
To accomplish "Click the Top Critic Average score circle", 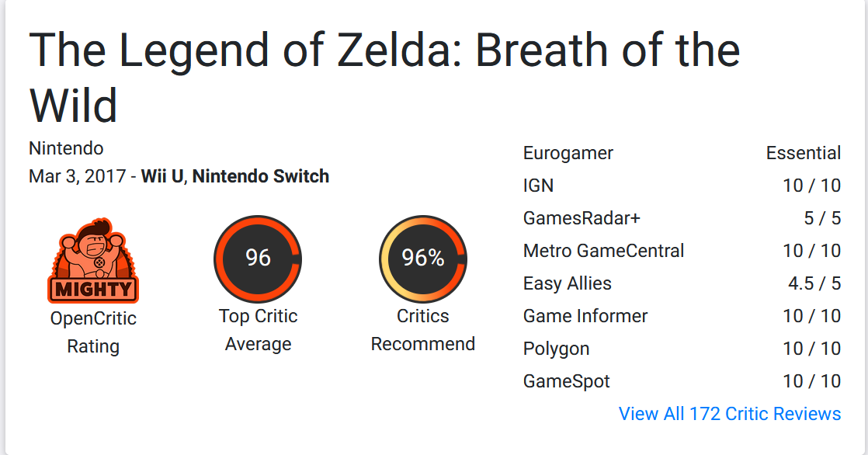I will click(258, 259).
